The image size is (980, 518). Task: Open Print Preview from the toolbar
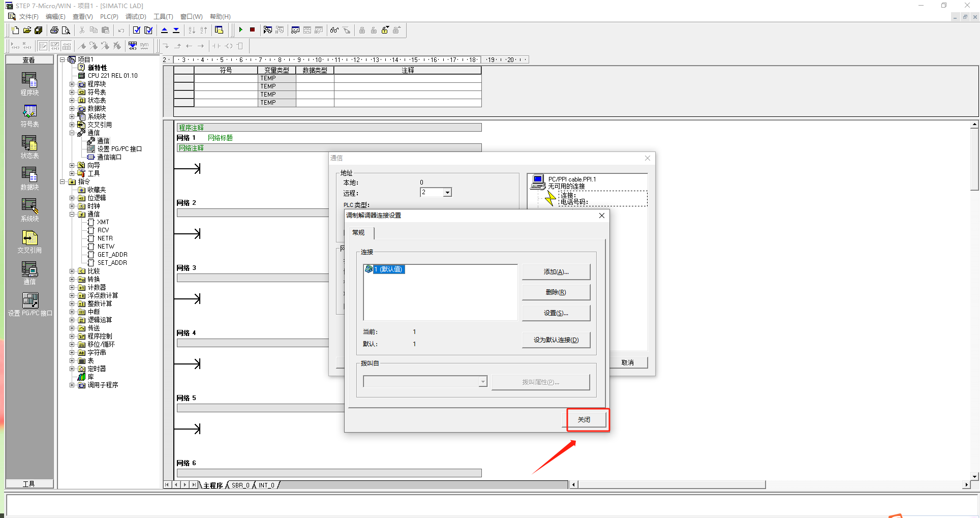pos(66,30)
